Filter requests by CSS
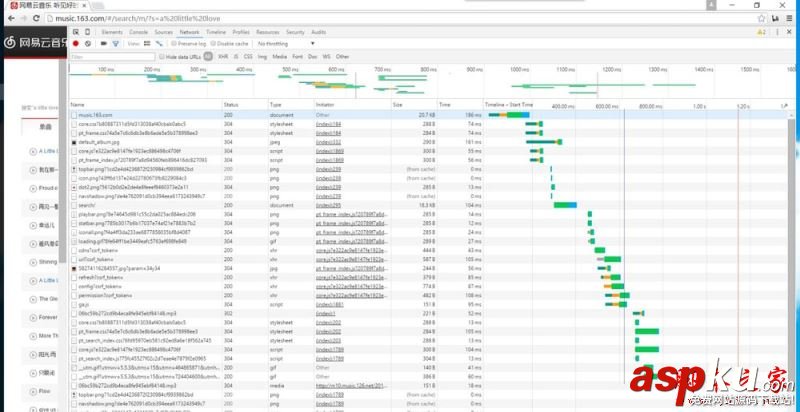The image size is (800, 412). (248, 57)
